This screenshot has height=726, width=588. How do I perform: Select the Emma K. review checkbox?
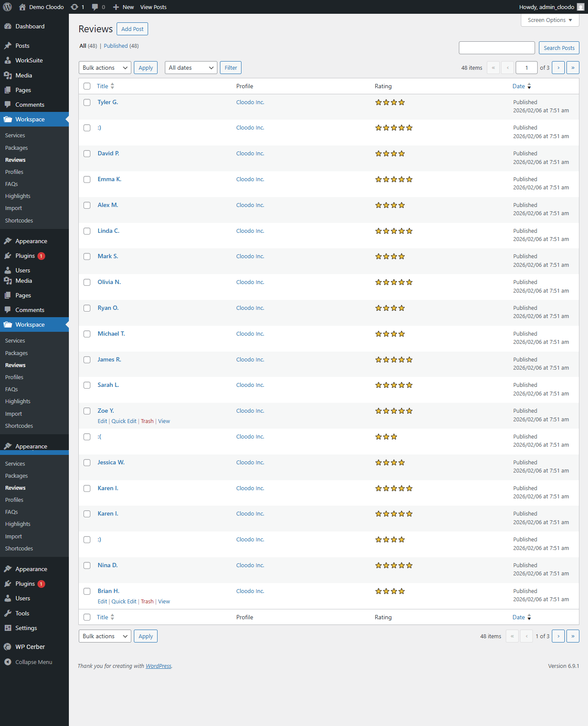coord(87,179)
